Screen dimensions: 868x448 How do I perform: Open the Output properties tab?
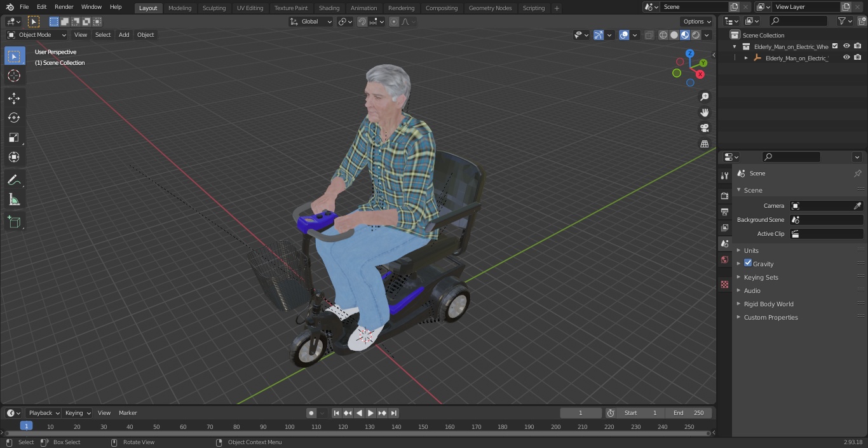(x=724, y=212)
